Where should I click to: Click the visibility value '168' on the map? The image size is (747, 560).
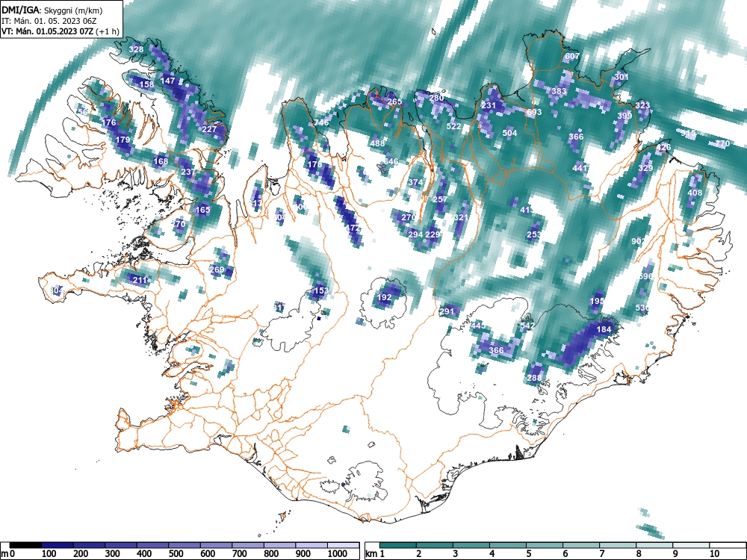[x=161, y=161]
